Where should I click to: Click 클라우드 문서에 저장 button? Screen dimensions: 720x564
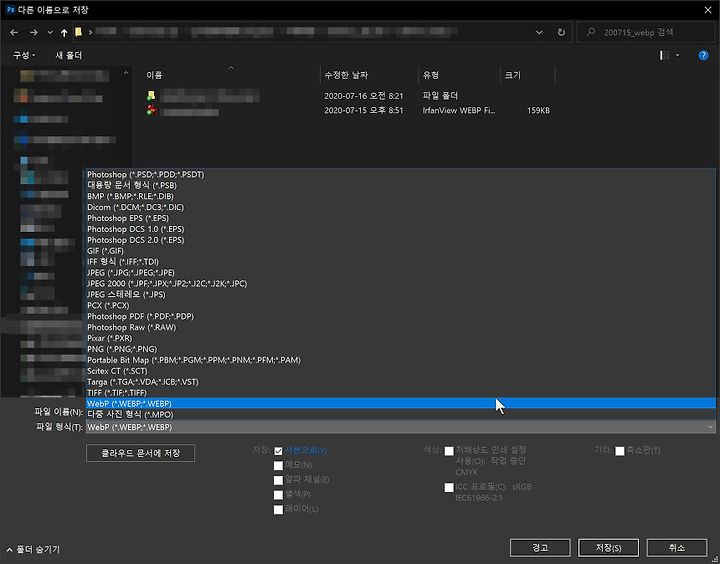[141, 453]
